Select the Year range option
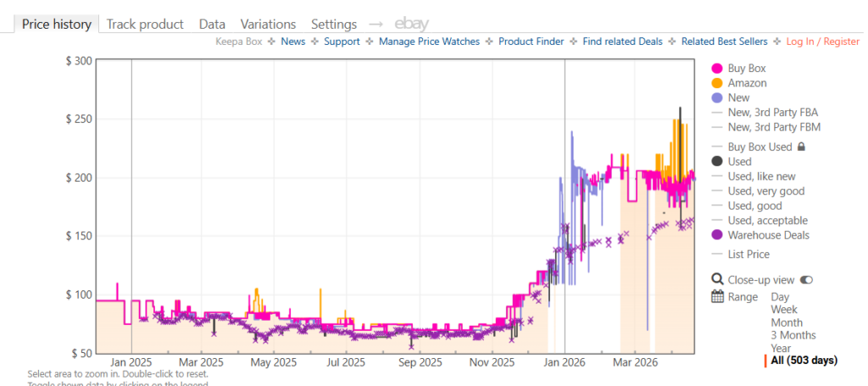 point(782,347)
